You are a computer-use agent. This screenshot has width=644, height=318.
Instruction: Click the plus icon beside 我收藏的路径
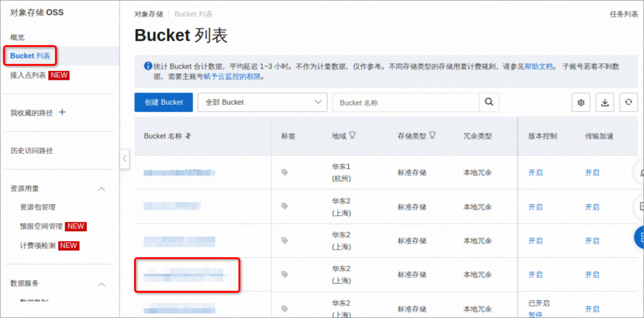62,112
